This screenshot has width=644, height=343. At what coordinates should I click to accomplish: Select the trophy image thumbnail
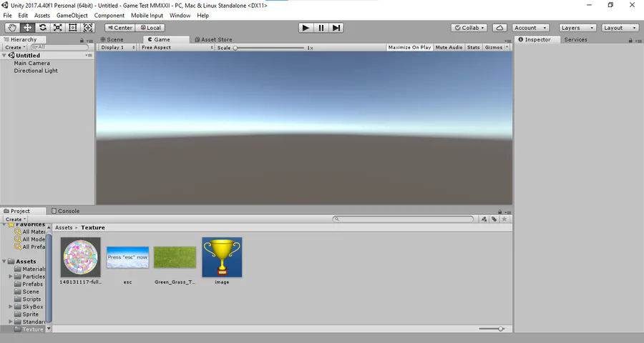pyautogui.click(x=222, y=257)
